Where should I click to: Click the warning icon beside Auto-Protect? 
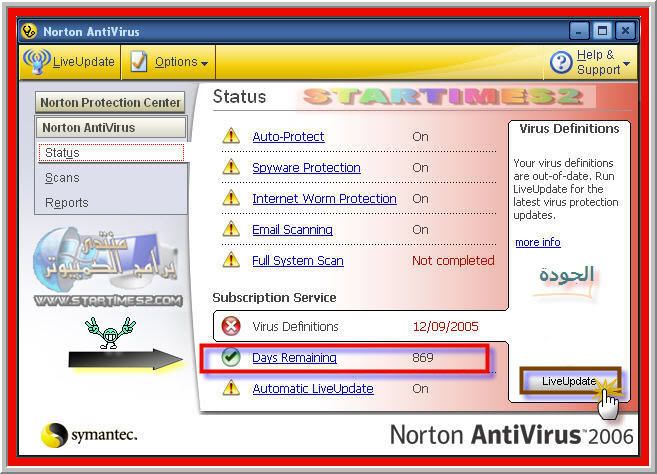click(231, 136)
